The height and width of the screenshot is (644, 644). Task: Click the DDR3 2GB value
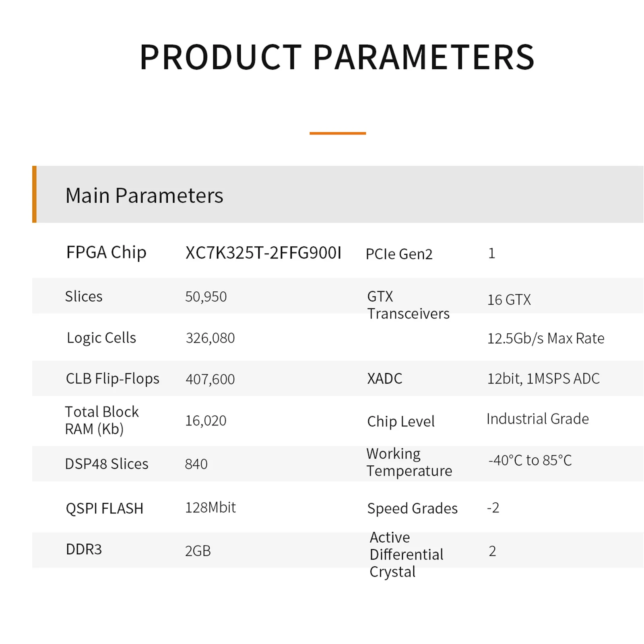click(198, 551)
